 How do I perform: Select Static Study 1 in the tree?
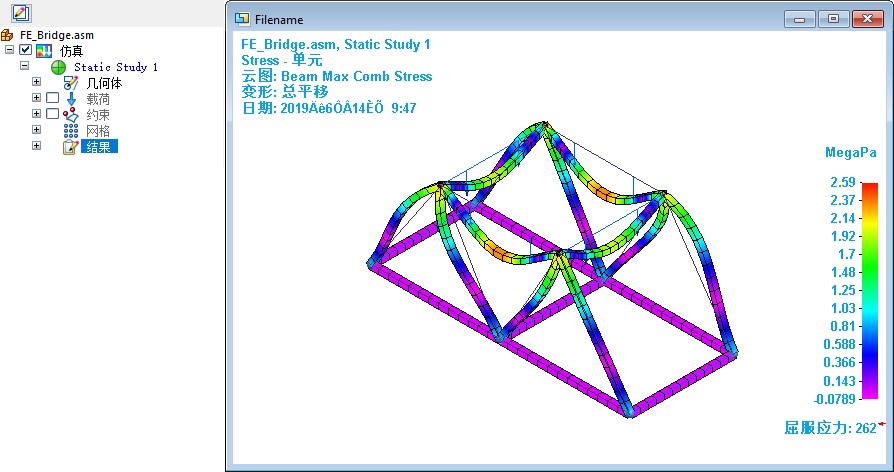(116, 67)
